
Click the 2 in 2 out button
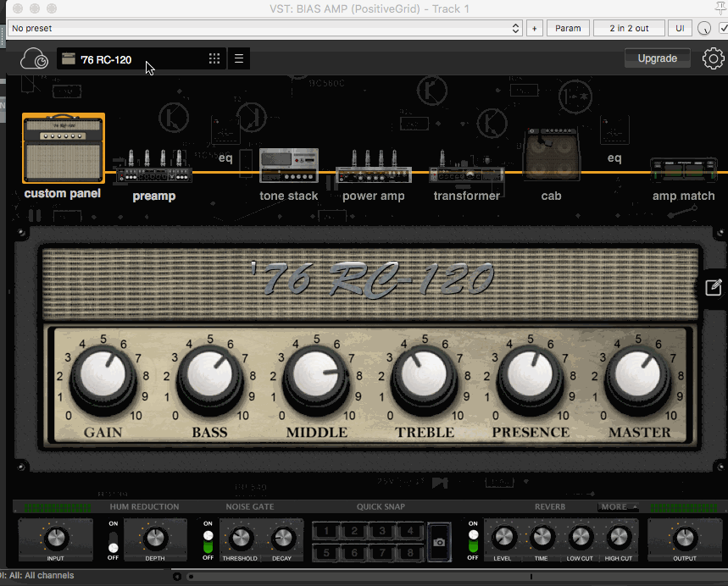click(629, 28)
